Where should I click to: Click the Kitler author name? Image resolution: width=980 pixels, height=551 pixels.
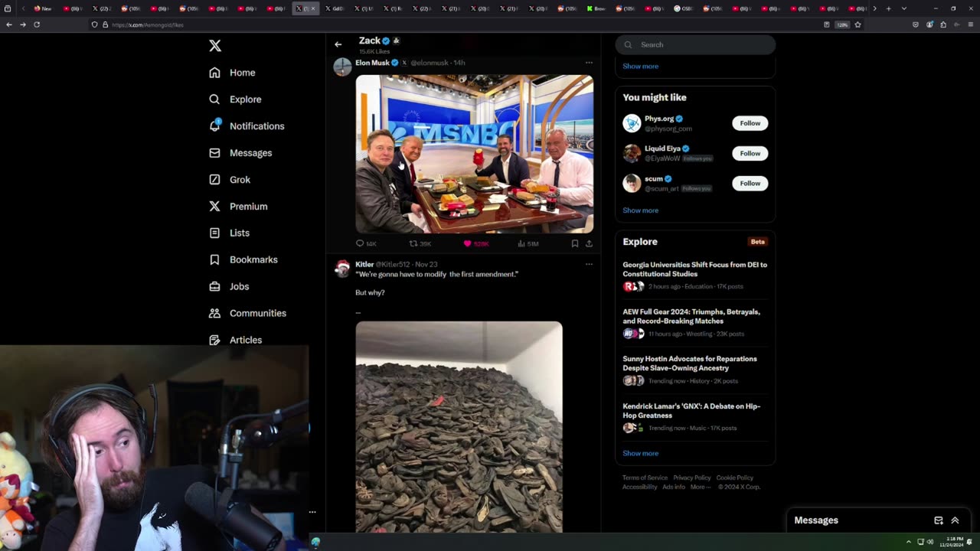[x=364, y=264]
